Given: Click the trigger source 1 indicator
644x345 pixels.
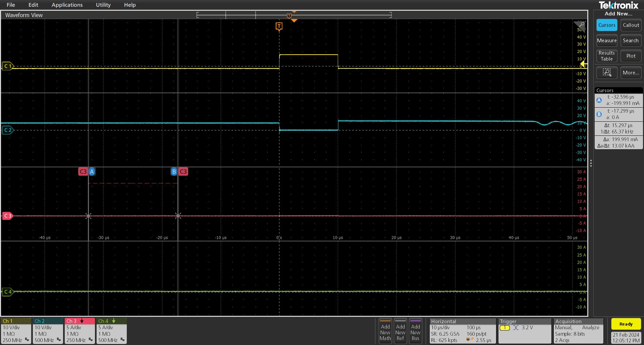Looking at the screenshot, I should [x=504, y=328].
